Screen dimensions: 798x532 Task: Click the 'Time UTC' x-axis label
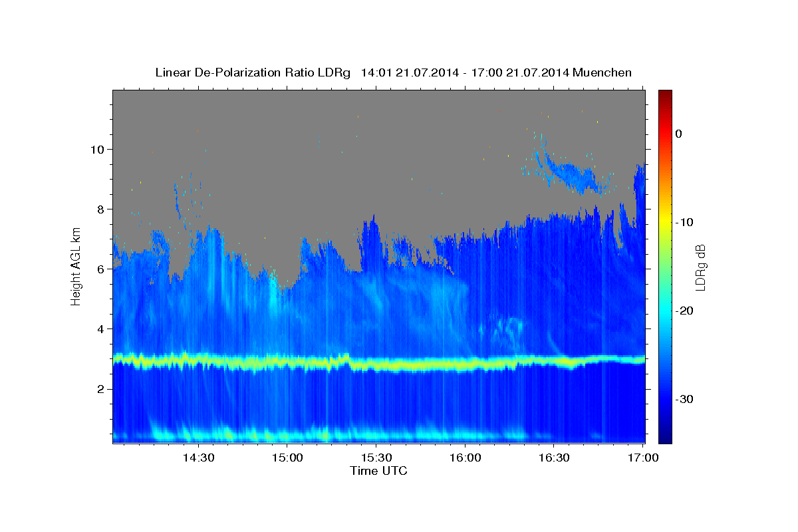pos(378,471)
